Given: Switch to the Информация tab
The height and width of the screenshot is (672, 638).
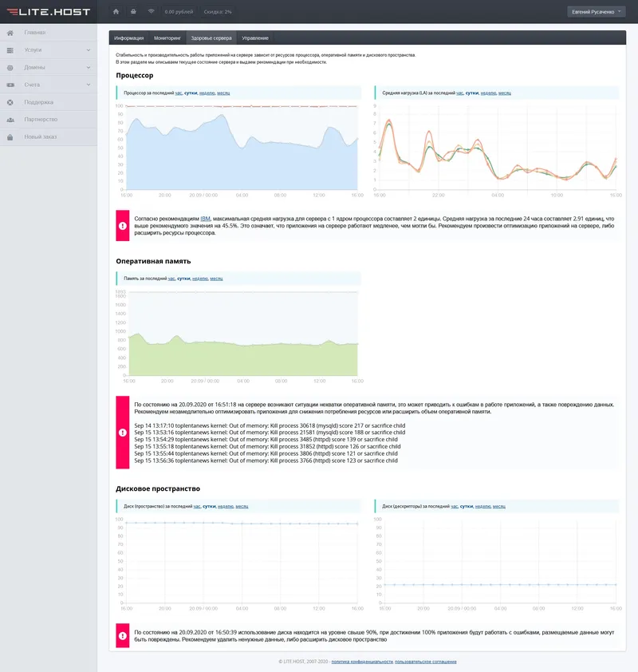Looking at the screenshot, I should pos(129,38).
